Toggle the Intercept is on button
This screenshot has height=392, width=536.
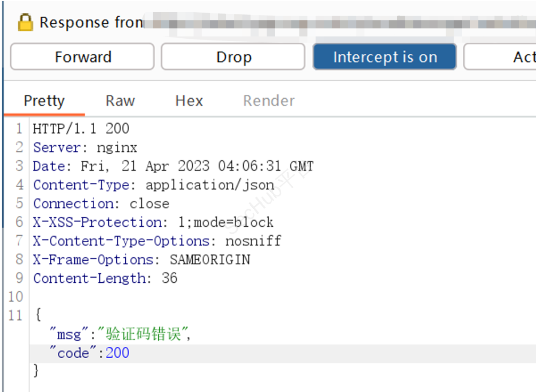pos(385,57)
